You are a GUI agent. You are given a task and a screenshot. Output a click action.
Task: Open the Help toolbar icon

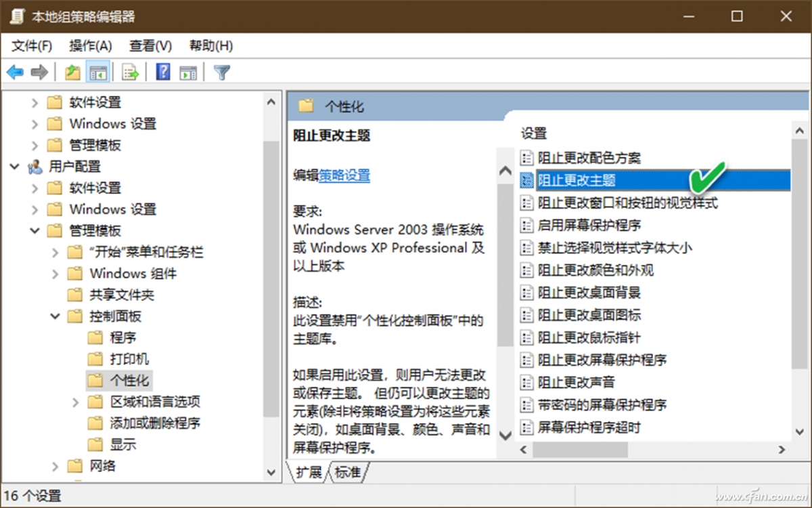click(x=163, y=72)
